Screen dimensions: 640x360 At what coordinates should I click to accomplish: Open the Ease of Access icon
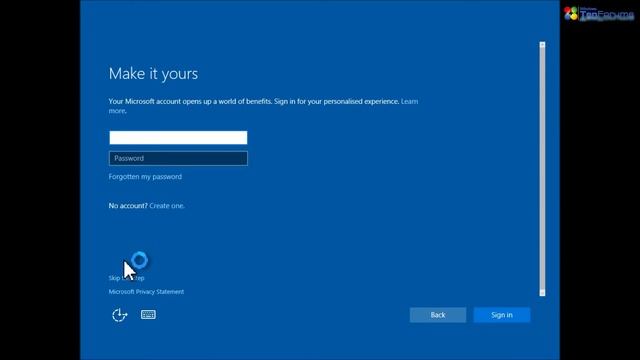(x=120, y=315)
